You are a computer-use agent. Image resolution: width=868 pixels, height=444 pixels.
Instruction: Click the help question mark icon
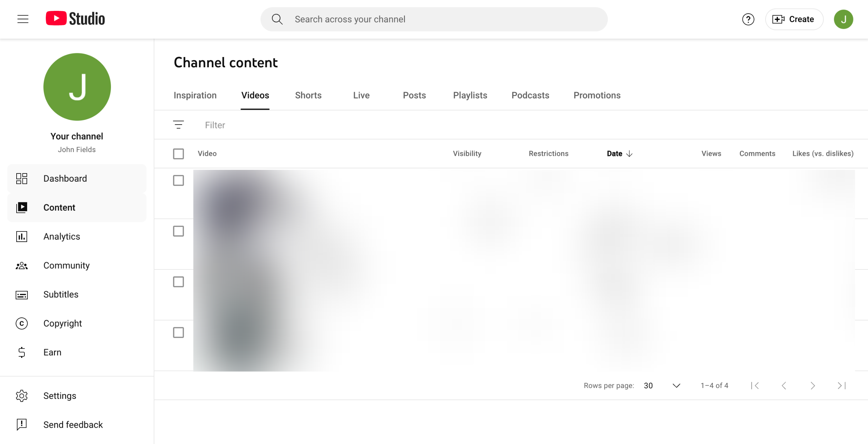tap(748, 19)
